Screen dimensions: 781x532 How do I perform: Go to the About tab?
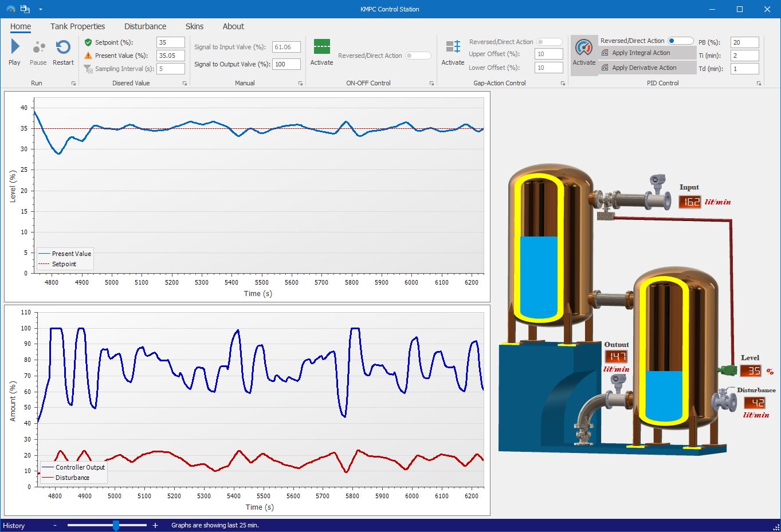tap(233, 26)
